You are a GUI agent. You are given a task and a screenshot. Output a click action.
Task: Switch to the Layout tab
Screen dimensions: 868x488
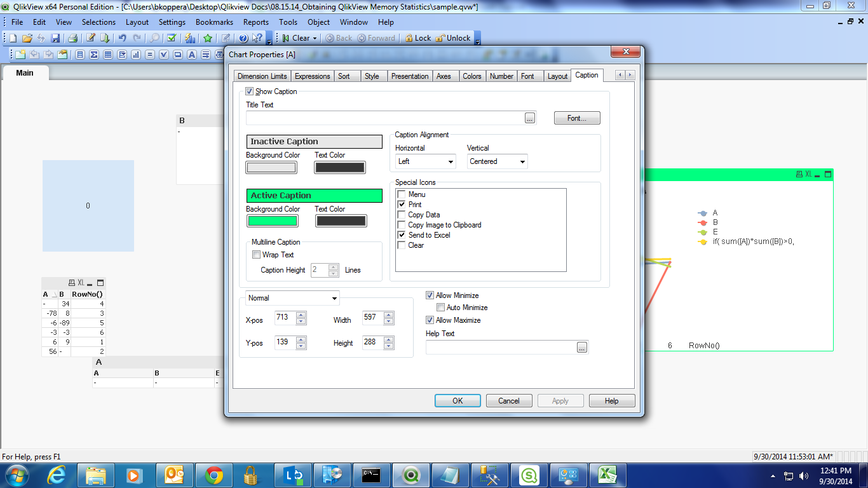pos(557,76)
